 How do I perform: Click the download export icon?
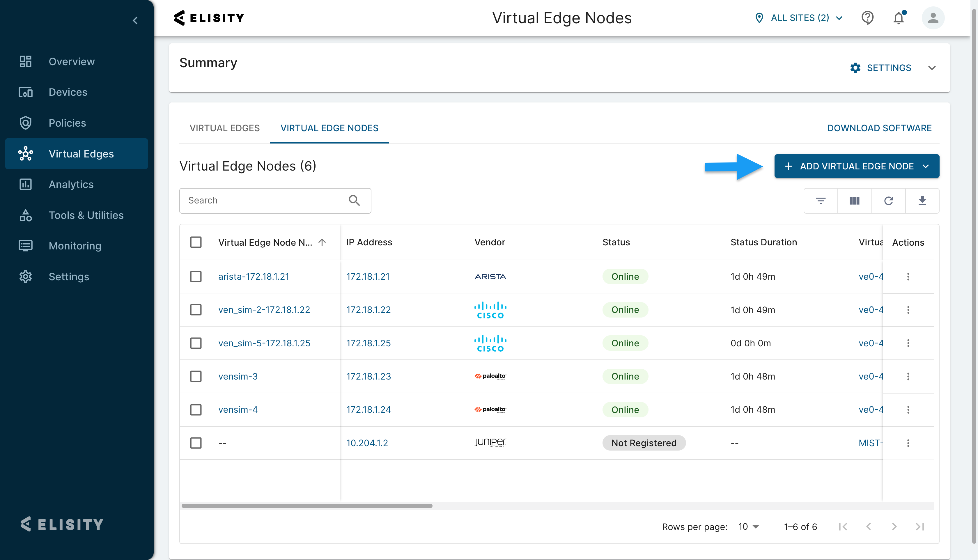click(x=922, y=201)
